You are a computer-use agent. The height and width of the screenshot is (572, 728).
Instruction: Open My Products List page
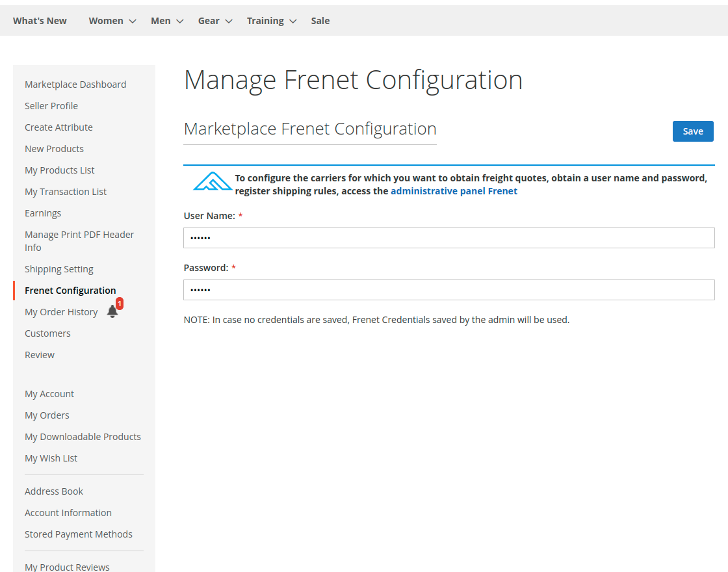(x=60, y=170)
